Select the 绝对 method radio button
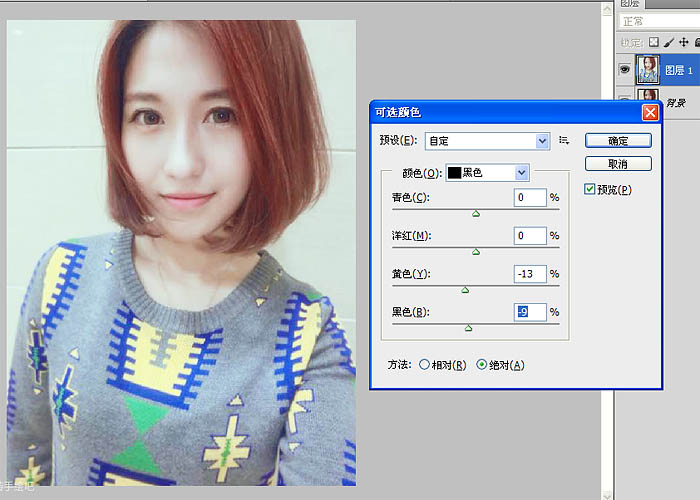This screenshot has width=700, height=500. (x=482, y=365)
